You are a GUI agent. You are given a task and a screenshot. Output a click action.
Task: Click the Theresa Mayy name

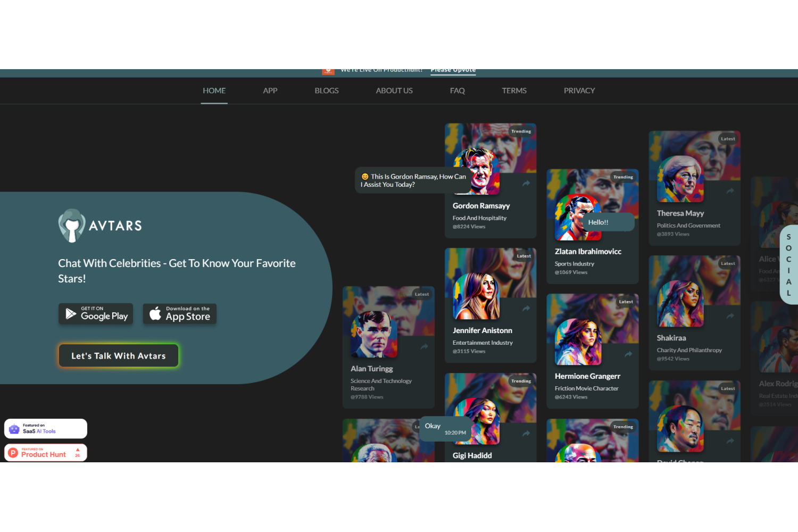pyautogui.click(x=680, y=213)
